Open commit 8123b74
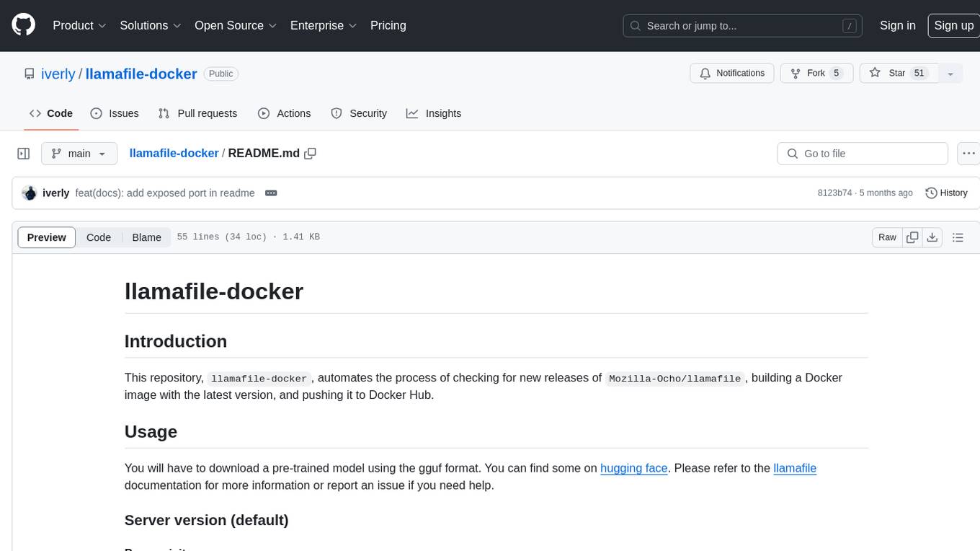Screen dimensions: 980x551 point(834,193)
